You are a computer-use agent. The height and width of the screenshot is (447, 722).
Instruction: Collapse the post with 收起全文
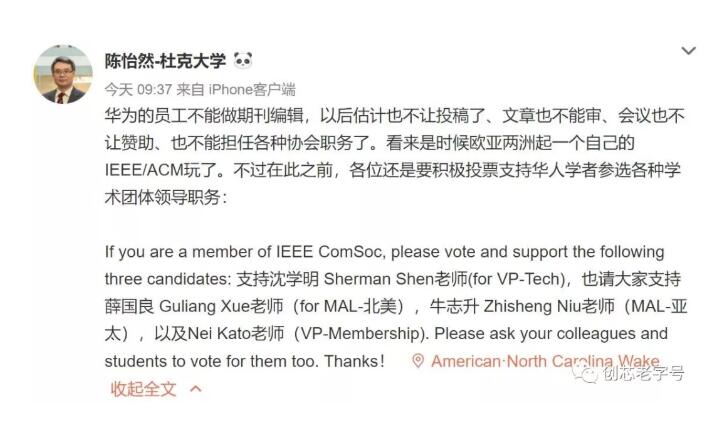(x=143, y=389)
